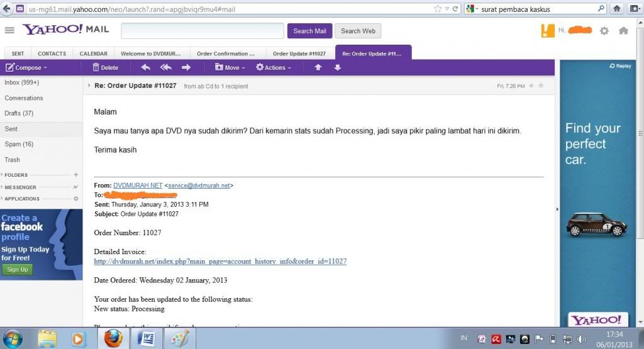Click the Facebook Sign Up button

click(x=17, y=269)
